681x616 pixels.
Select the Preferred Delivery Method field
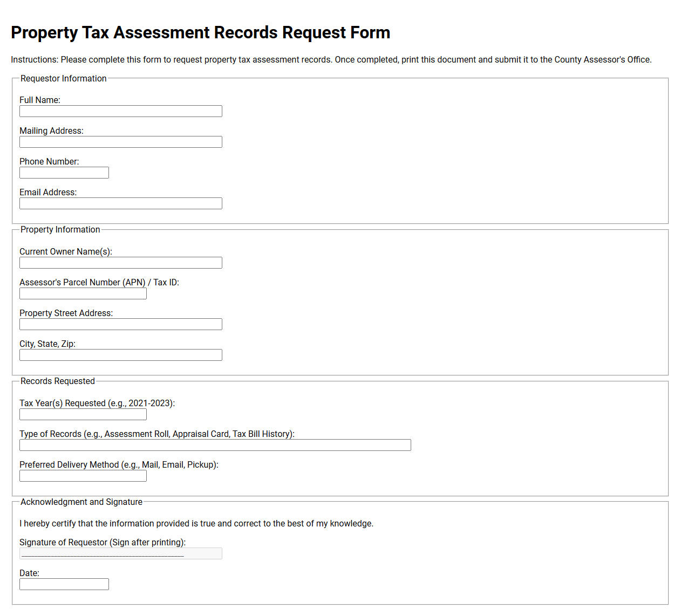83,476
